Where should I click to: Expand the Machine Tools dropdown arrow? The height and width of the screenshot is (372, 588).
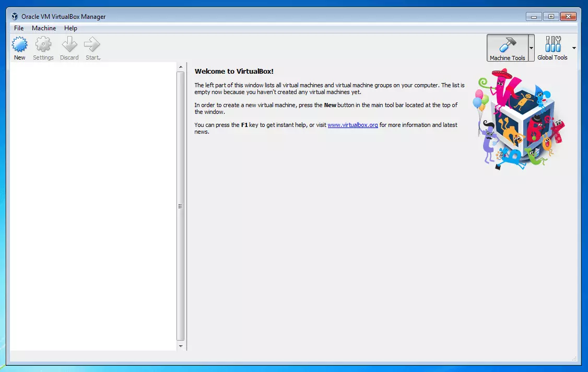point(532,48)
